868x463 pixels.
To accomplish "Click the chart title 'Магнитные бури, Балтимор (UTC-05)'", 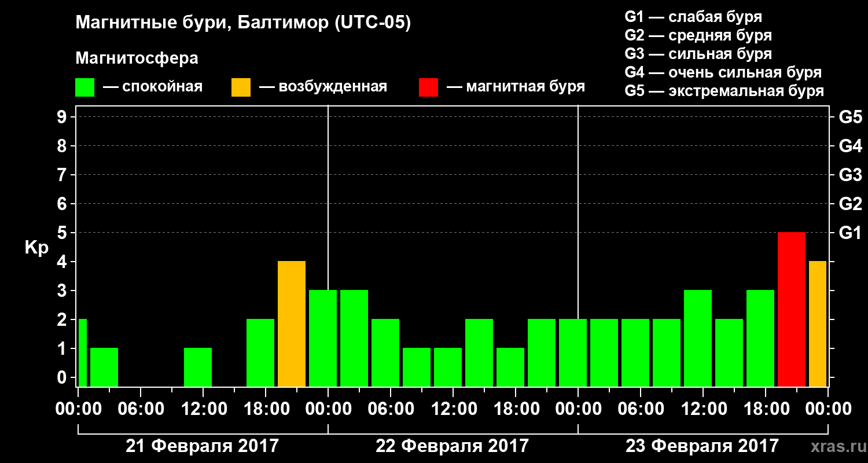I will click(243, 24).
